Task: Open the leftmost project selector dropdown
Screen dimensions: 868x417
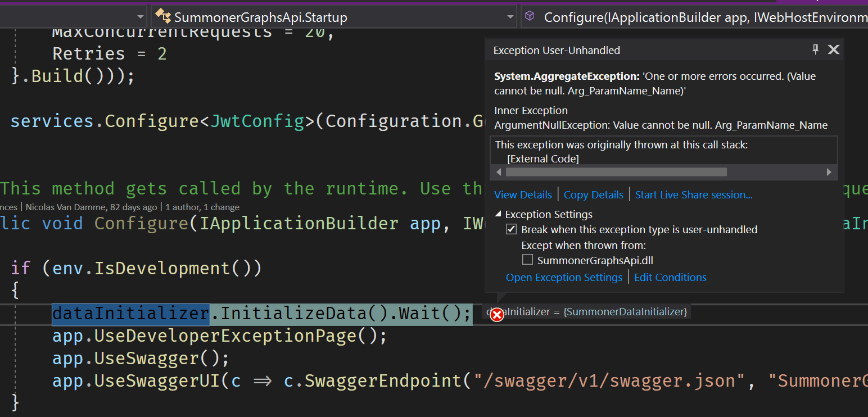Action: (x=140, y=16)
